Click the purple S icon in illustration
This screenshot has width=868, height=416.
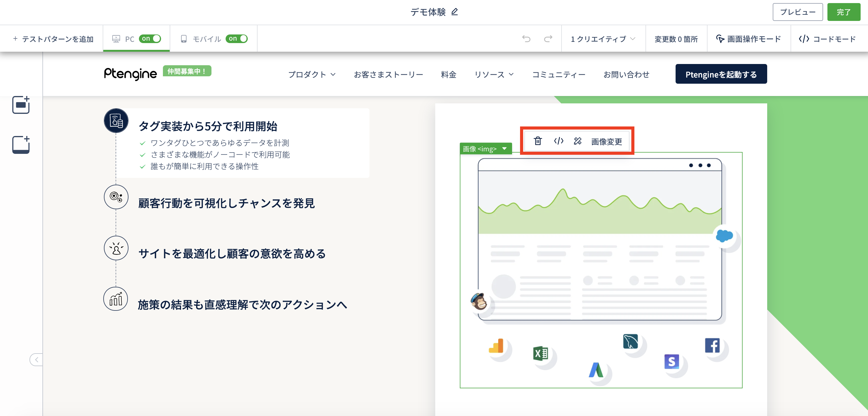click(672, 362)
